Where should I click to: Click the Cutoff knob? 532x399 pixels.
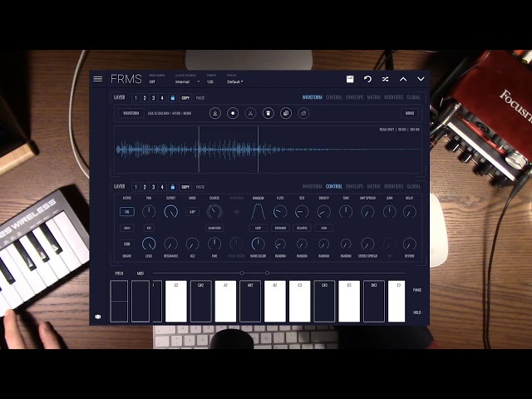coord(170,212)
